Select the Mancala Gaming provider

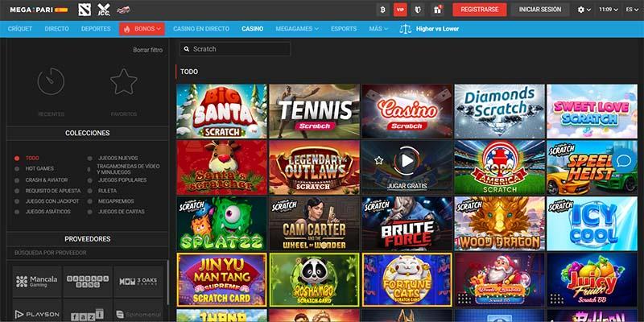37,282
